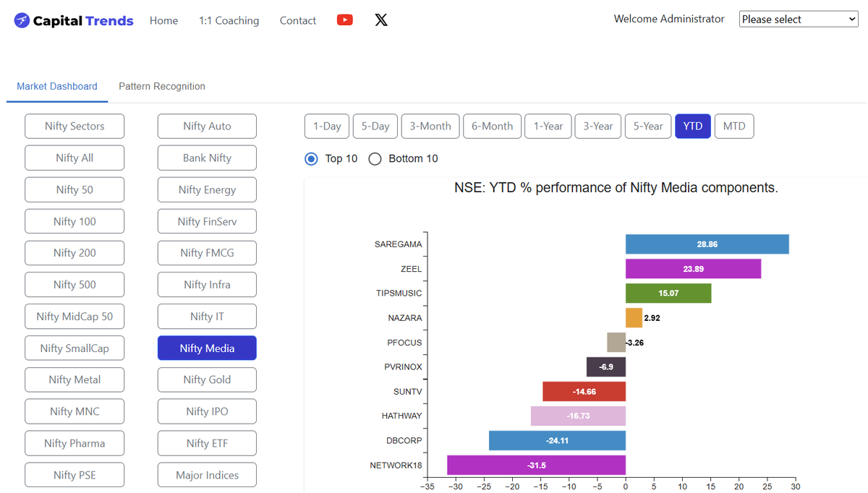The image size is (868, 493).
Task: Click the SAREGAMA bar showing 28.86
Action: tap(707, 244)
